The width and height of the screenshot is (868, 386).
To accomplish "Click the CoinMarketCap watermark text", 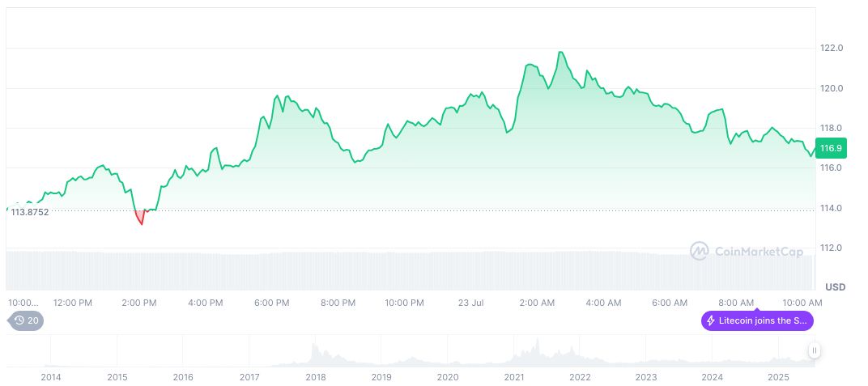I will click(759, 252).
